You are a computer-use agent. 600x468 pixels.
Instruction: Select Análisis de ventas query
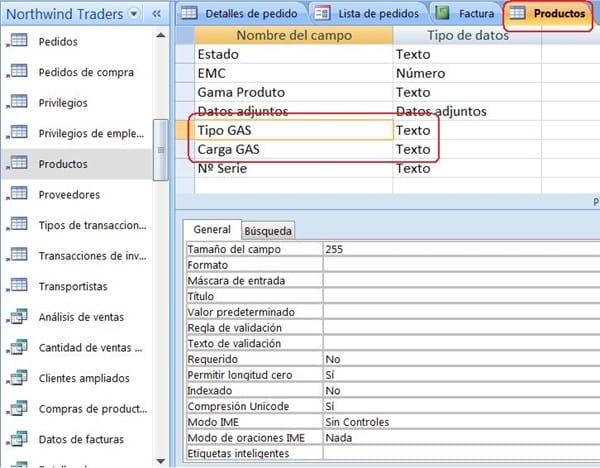[81, 317]
